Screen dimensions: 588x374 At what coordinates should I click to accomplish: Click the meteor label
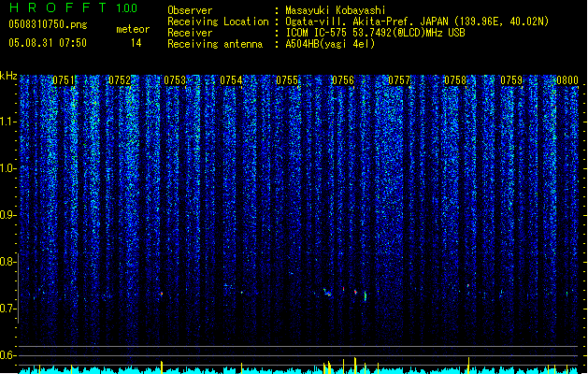(133, 29)
